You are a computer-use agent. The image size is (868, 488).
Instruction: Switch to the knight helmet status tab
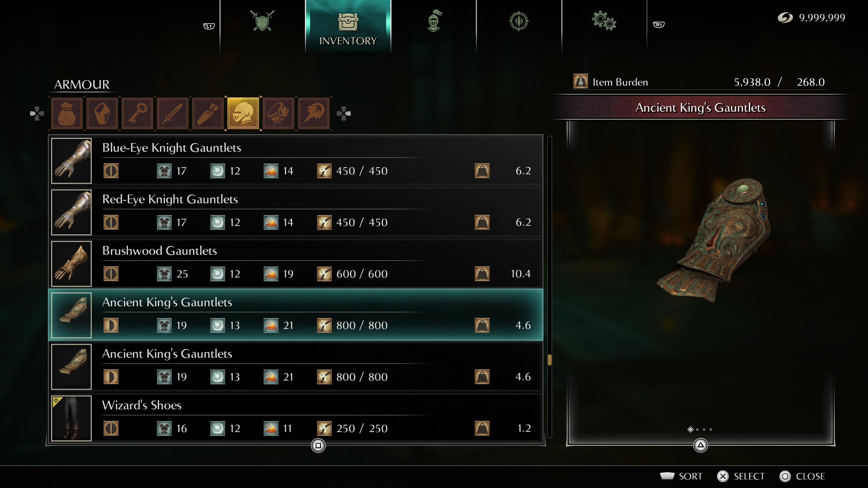pyautogui.click(x=434, y=21)
